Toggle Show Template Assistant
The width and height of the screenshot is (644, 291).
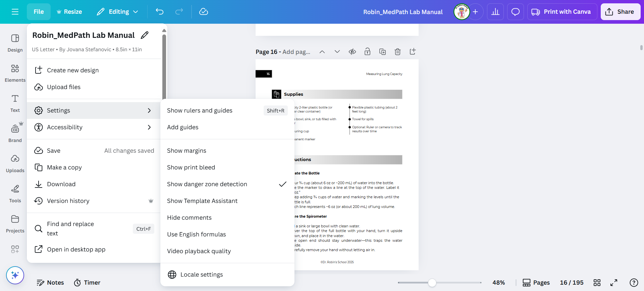pyautogui.click(x=227, y=201)
